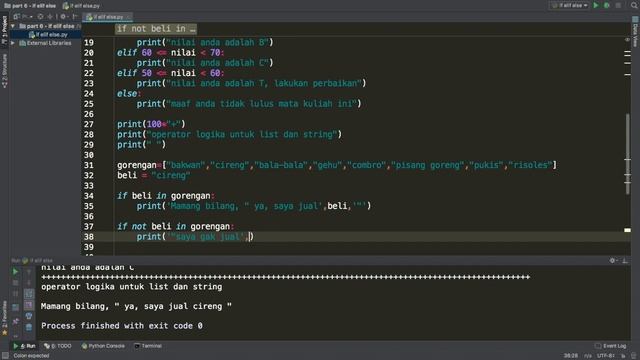This screenshot has height=360, width=640.
Task: Toggle the inspections eye icon in the editor
Action: click(627, 40)
